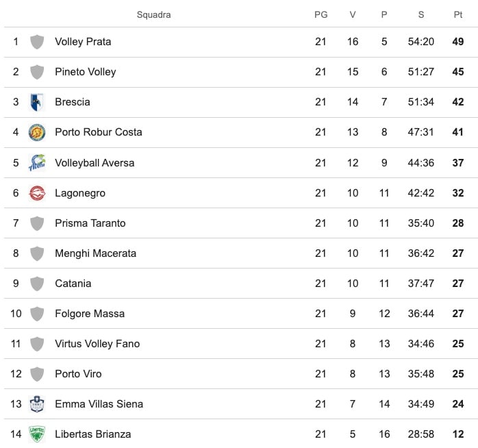Click the Lagonegro red team logo
This screenshot has width=478, height=448.
pos(37,193)
